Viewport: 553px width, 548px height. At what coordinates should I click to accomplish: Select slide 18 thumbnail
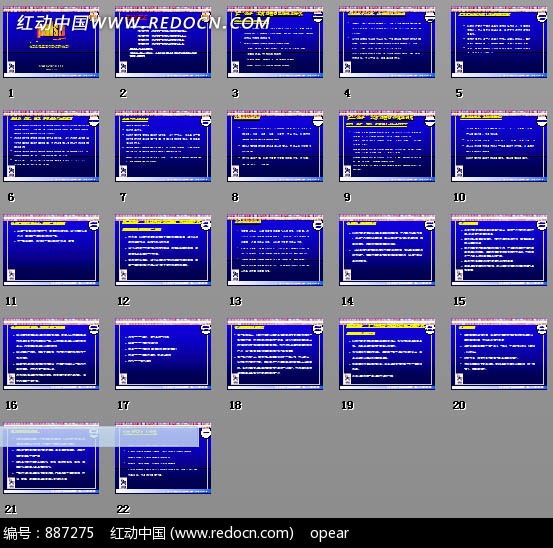click(x=275, y=354)
